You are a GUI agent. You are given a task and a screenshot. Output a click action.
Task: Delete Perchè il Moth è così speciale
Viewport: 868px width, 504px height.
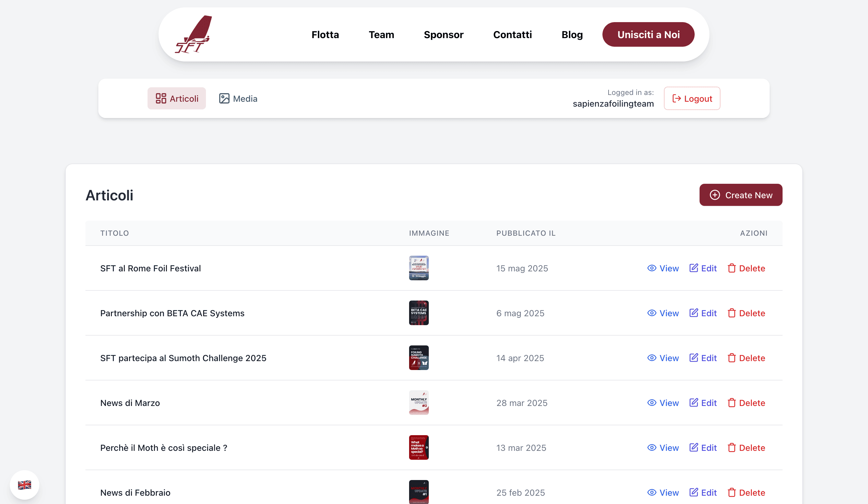pos(746,447)
